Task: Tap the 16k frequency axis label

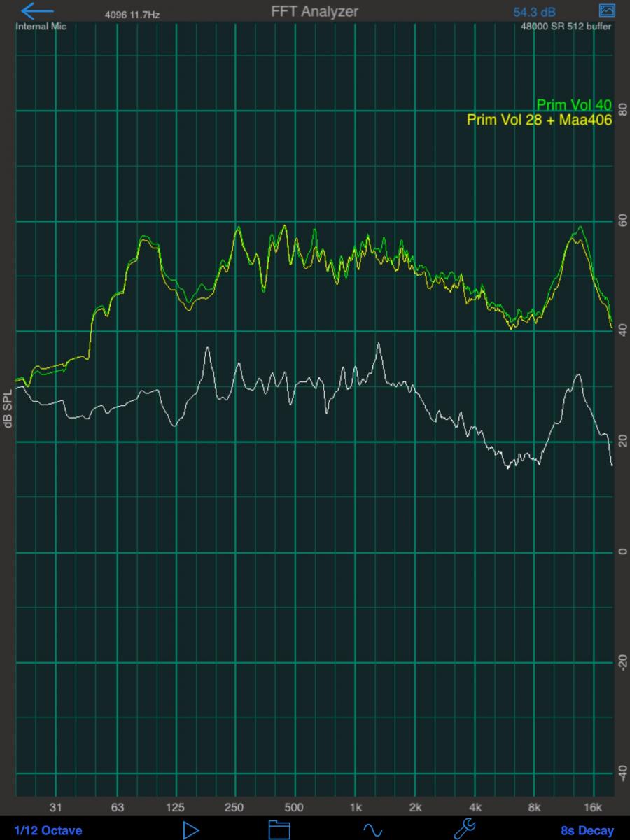Action: point(593,808)
